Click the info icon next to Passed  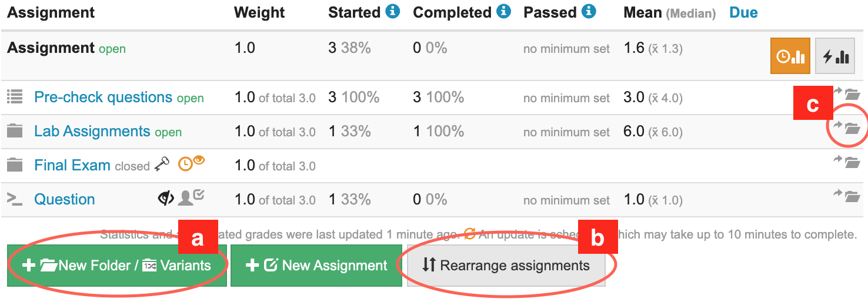click(589, 12)
